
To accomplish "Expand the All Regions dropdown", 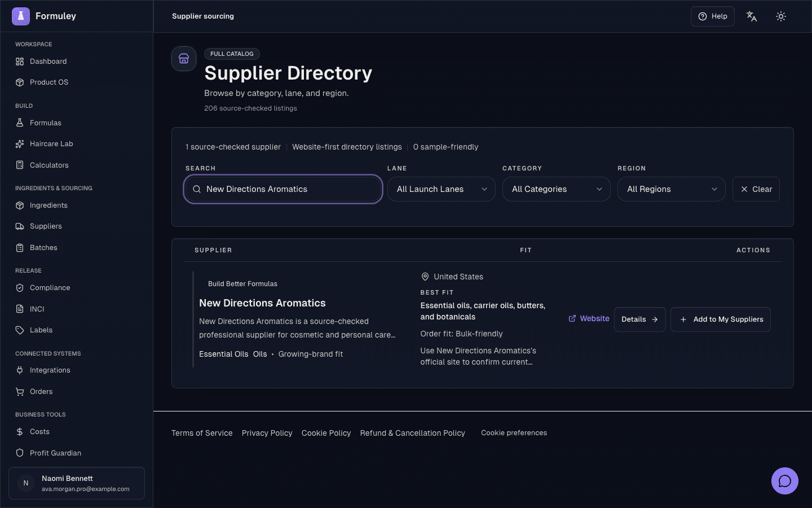I will click(672, 189).
